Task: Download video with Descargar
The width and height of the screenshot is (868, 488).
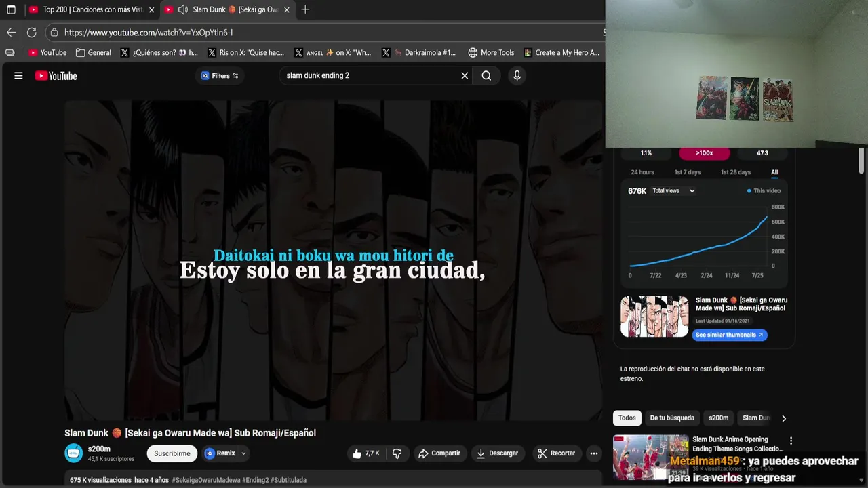Action: point(497,453)
